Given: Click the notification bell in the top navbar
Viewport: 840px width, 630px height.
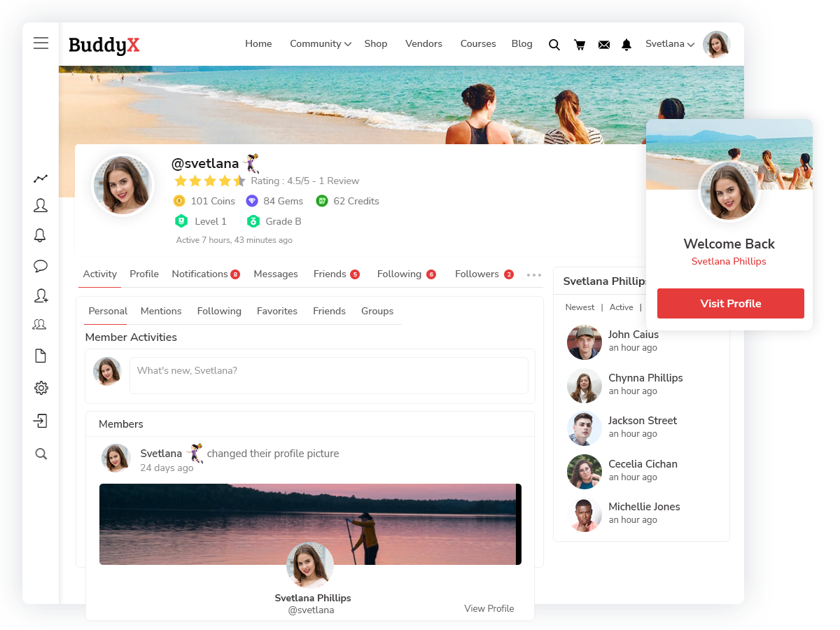Looking at the screenshot, I should pyautogui.click(x=626, y=44).
